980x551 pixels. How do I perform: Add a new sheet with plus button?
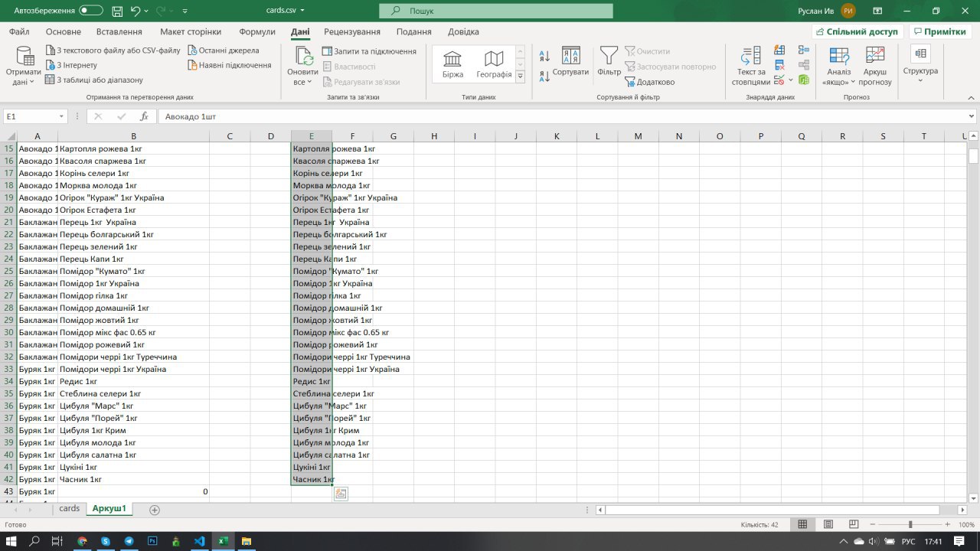(x=155, y=509)
